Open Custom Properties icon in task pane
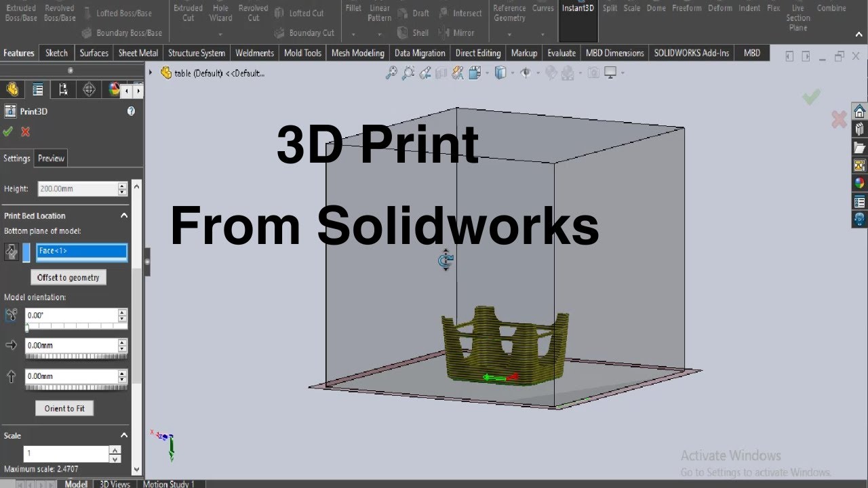Viewport: 868px width, 488px height. (x=859, y=201)
